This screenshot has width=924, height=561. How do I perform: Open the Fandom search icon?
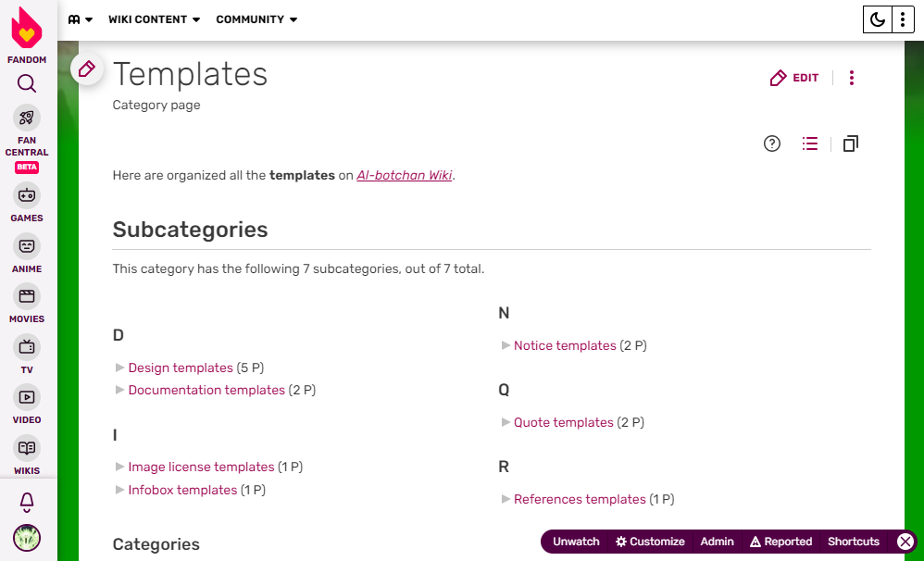(27, 84)
